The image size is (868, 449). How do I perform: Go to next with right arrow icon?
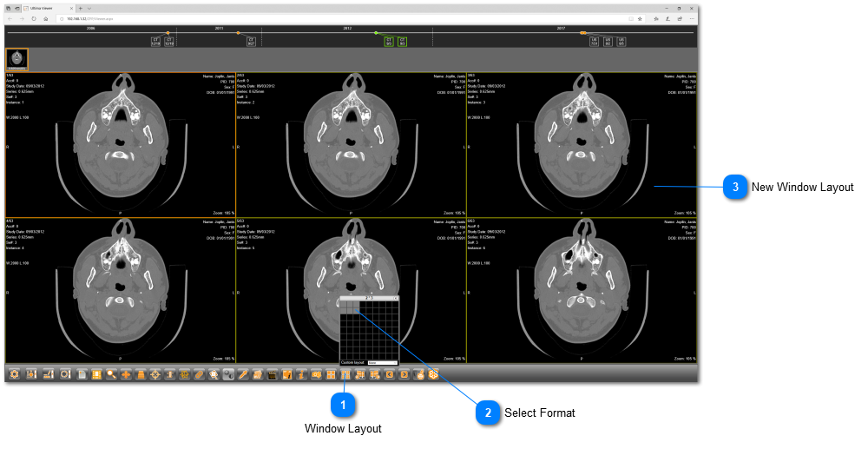click(x=404, y=374)
